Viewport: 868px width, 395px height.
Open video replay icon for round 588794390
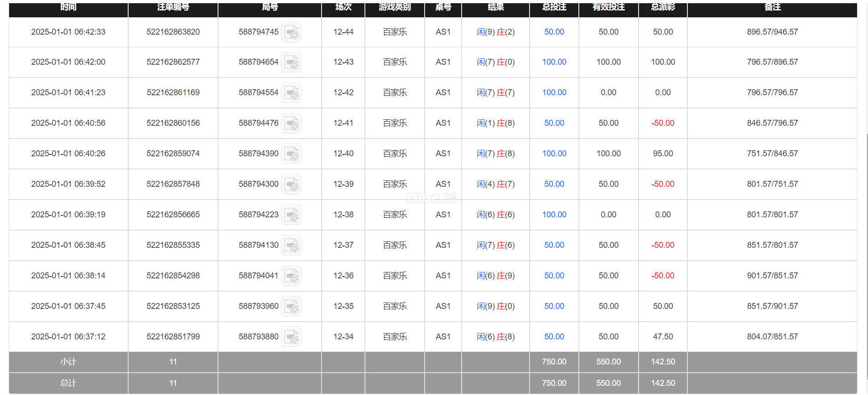pyautogui.click(x=291, y=154)
